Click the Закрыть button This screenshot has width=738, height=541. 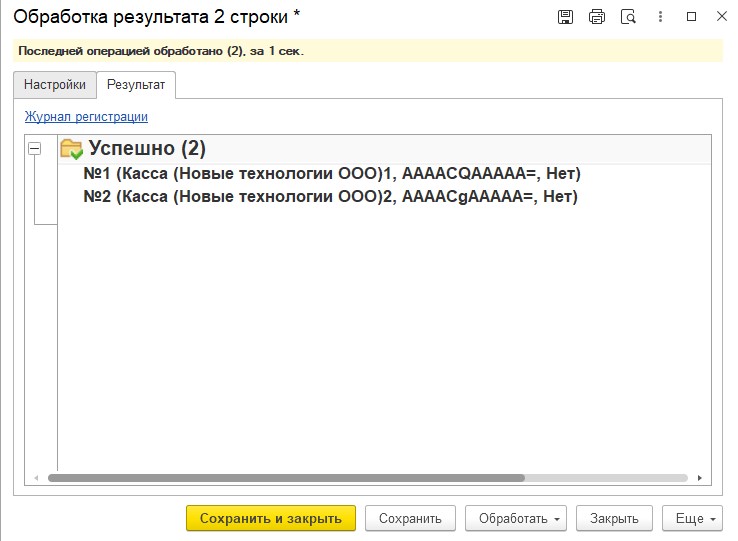pos(614,518)
